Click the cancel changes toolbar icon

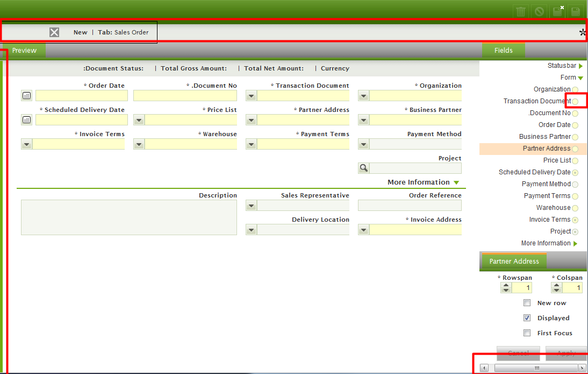click(539, 11)
